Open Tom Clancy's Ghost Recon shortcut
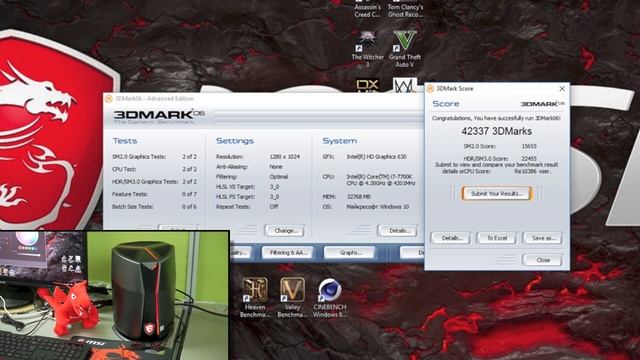 (x=405, y=9)
